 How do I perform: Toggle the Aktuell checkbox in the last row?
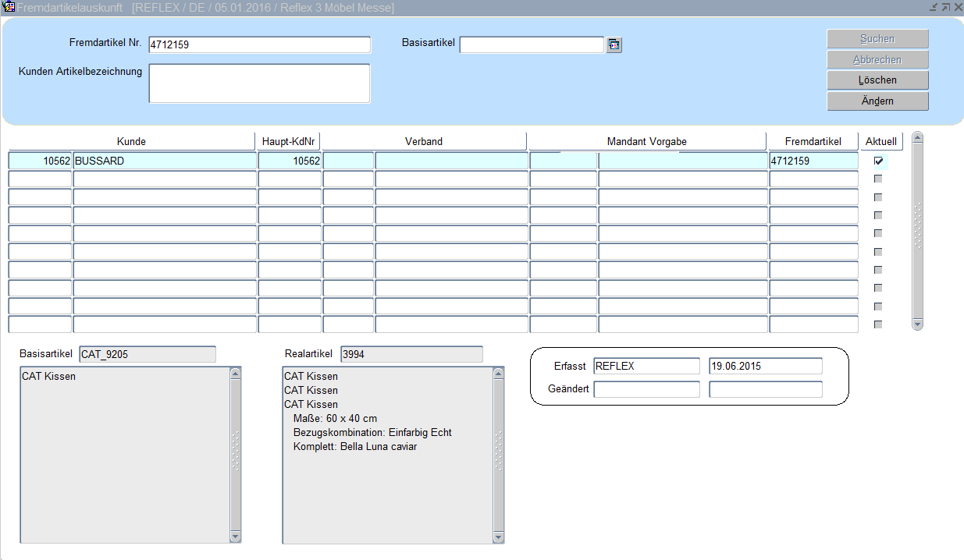(x=879, y=324)
